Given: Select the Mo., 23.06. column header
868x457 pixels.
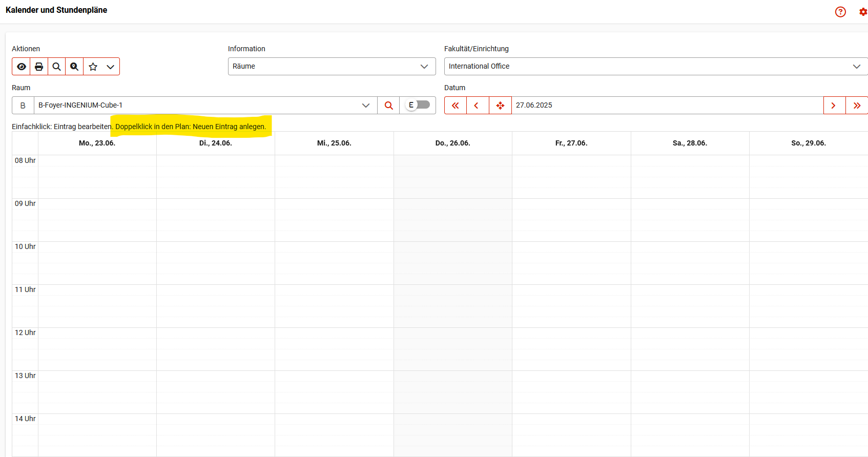Looking at the screenshot, I should (x=97, y=143).
